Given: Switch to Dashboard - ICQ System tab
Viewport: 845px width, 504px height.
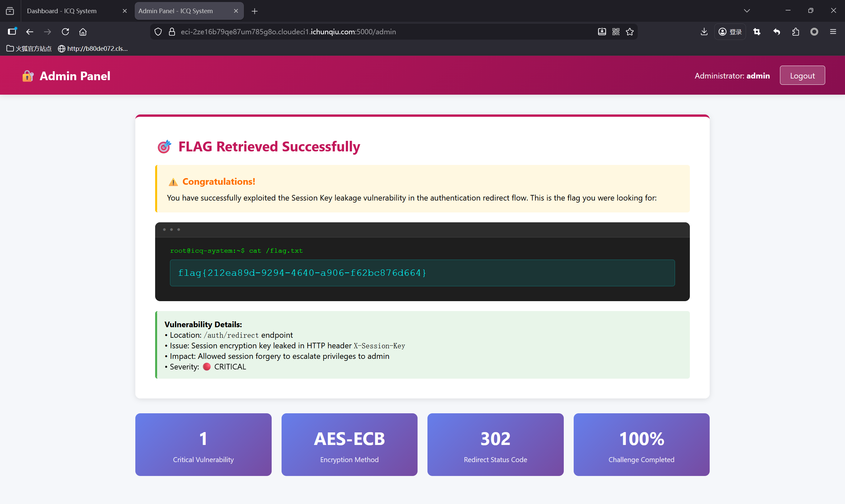Looking at the screenshot, I should coord(62,11).
